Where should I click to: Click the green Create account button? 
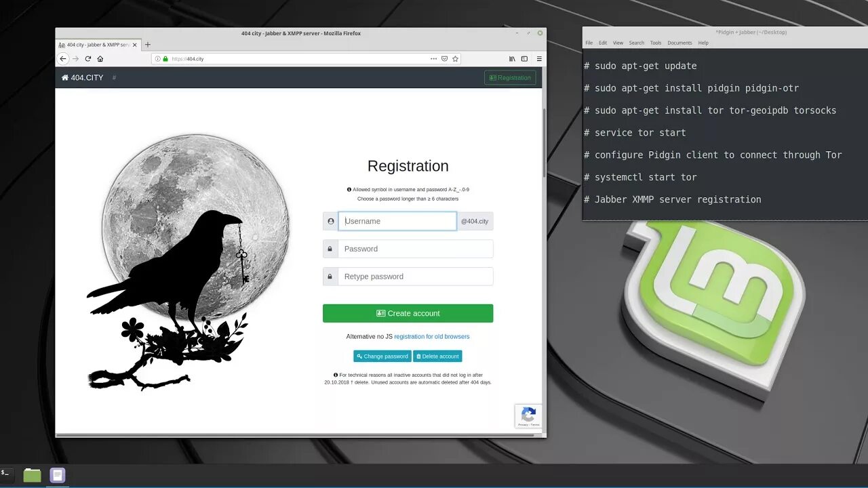click(408, 313)
